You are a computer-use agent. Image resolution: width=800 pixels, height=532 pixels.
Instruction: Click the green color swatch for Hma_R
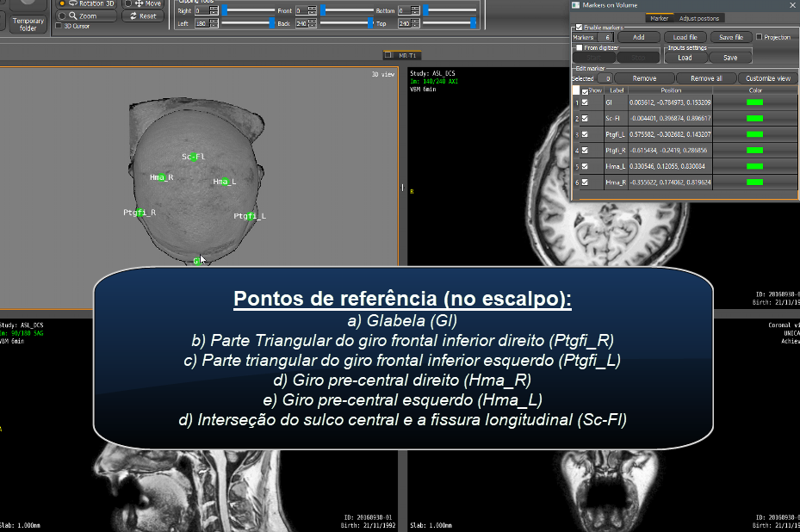point(754,182)
